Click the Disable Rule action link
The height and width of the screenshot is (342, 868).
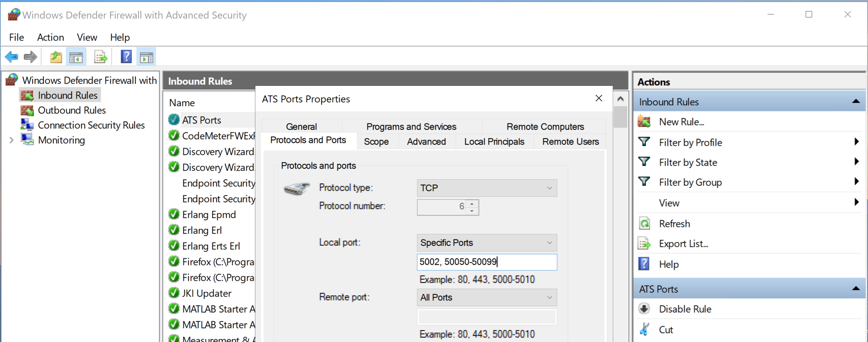685,309
